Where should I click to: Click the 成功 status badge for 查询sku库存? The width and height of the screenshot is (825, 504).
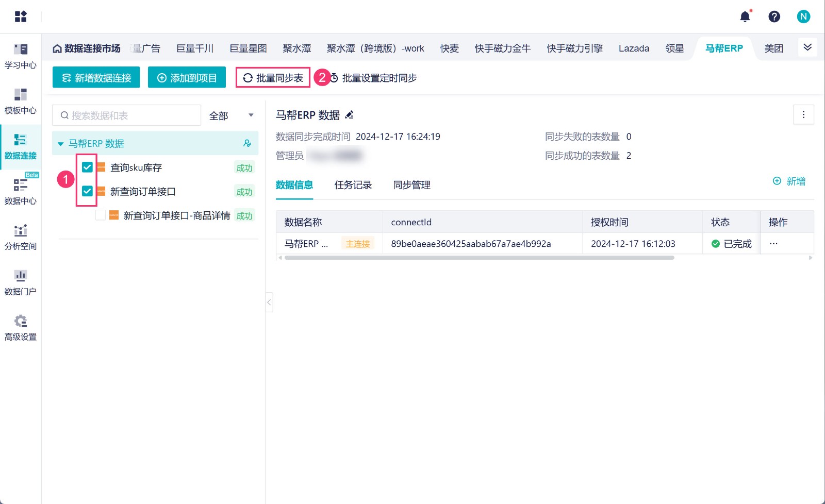244,167
